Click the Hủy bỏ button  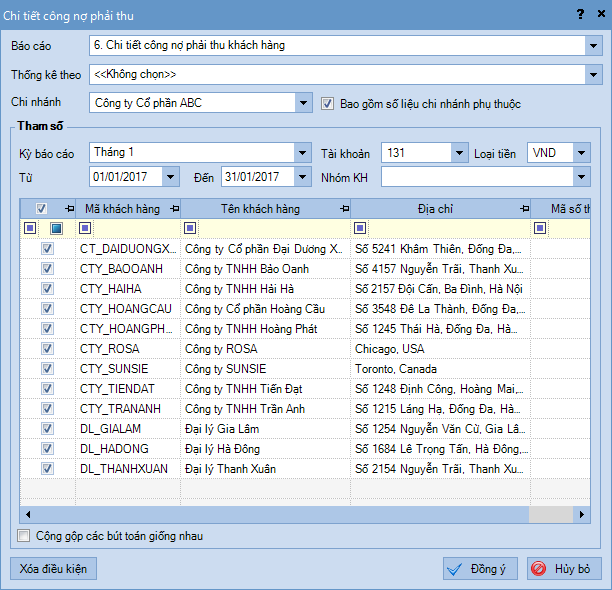(x=564, y=569)
